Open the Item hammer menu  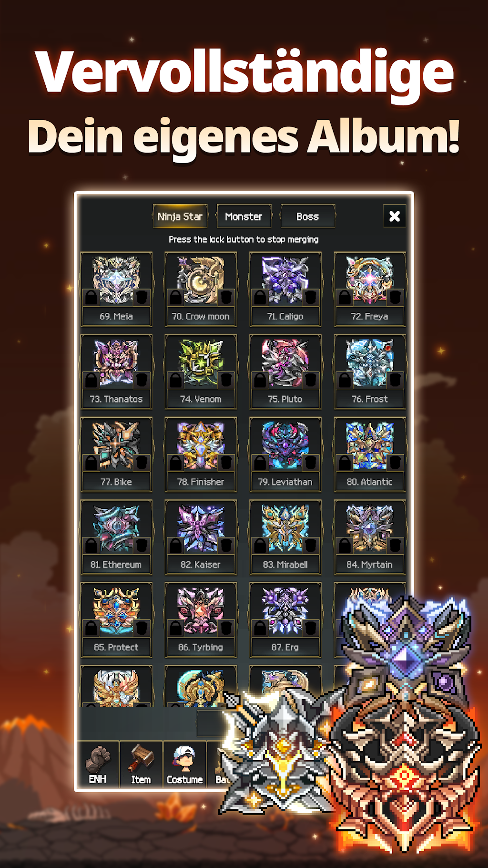point(141,765)
